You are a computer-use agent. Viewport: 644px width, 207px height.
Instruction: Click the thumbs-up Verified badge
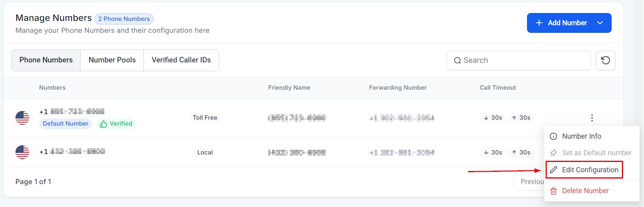(x=116, y=124)
